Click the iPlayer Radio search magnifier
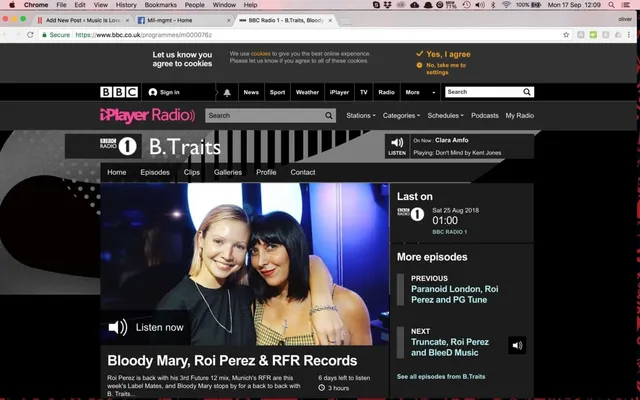640x400 pixels. coord(329,116)
